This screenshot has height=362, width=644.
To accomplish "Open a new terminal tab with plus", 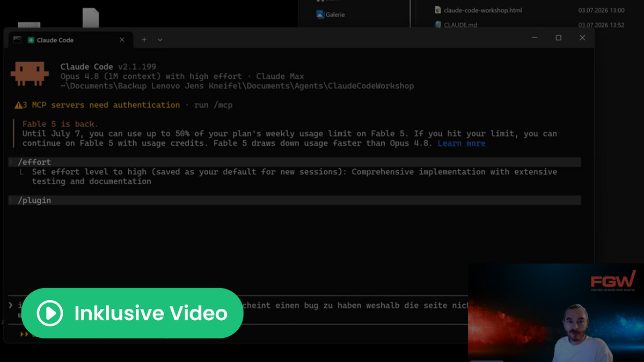I will 144,40.
